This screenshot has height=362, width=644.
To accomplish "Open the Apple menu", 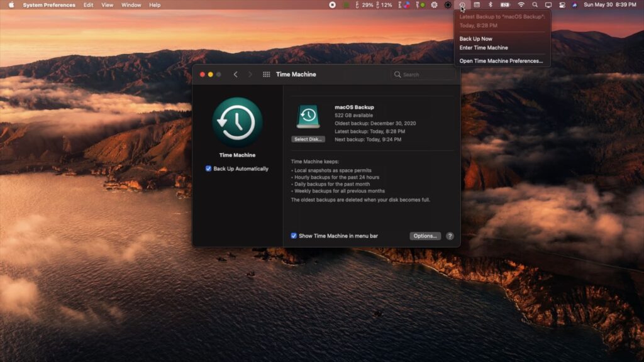I will pos(11,5).
